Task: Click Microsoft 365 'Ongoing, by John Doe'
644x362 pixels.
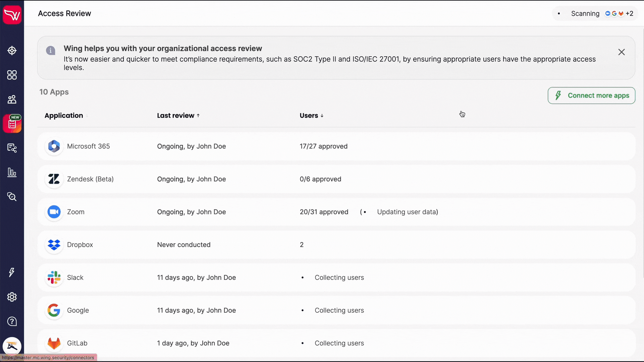Action: tap(192, 146)
